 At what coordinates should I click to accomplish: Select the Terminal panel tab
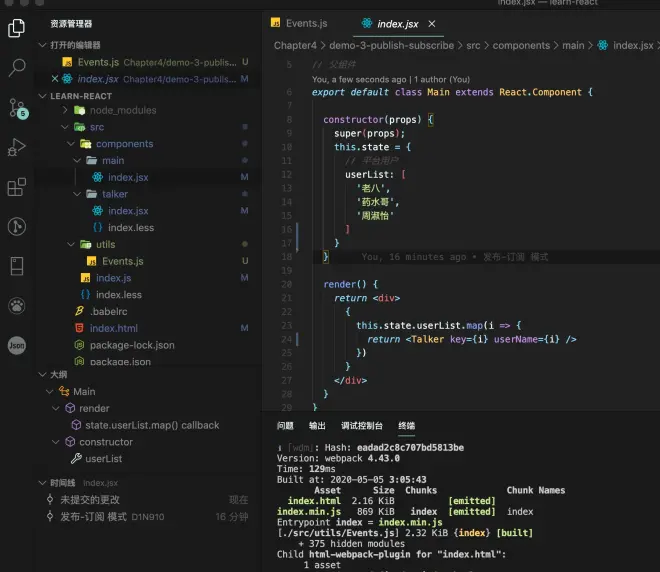pos(406,426)
